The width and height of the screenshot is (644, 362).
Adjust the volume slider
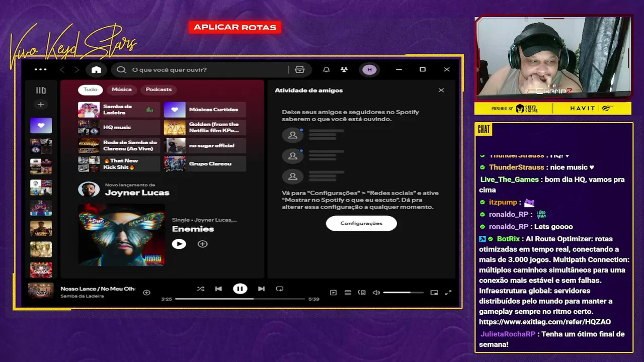click(x=403, y=293)
